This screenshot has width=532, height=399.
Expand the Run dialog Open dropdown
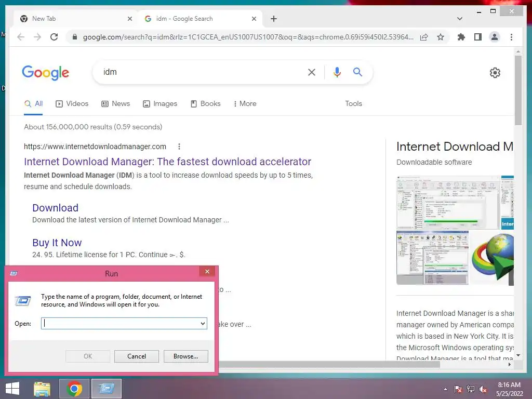coord(203,323)
